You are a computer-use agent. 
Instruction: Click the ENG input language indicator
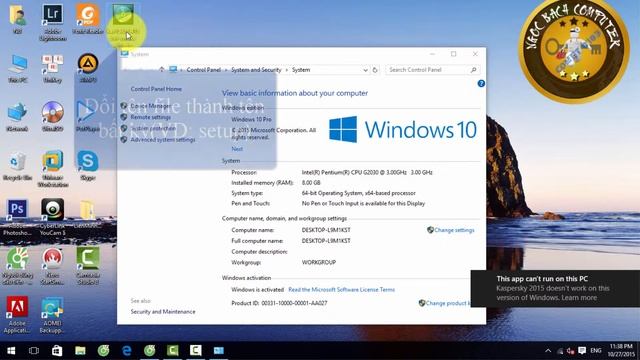point(596,351)
